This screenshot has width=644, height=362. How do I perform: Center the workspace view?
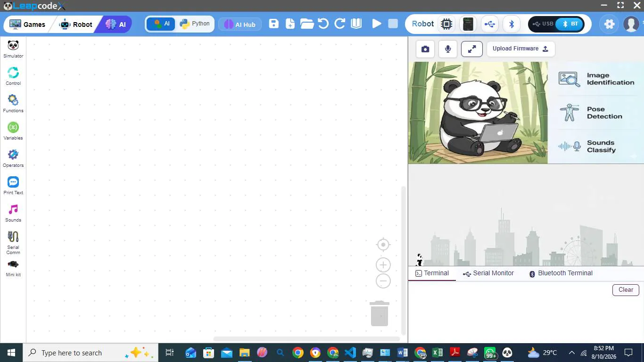click(x=383, y=245)
